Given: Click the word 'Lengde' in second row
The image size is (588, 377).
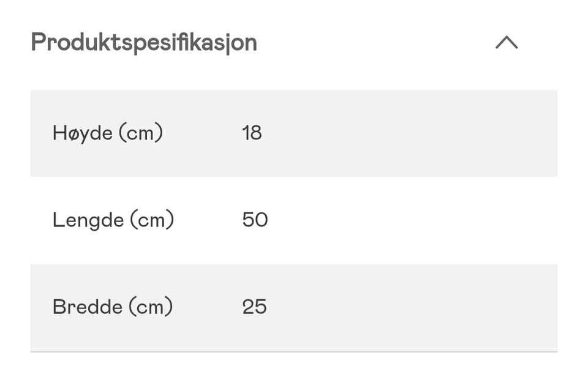Looking at the screenshot, I should pyautogui.click(x=88, y=220).
